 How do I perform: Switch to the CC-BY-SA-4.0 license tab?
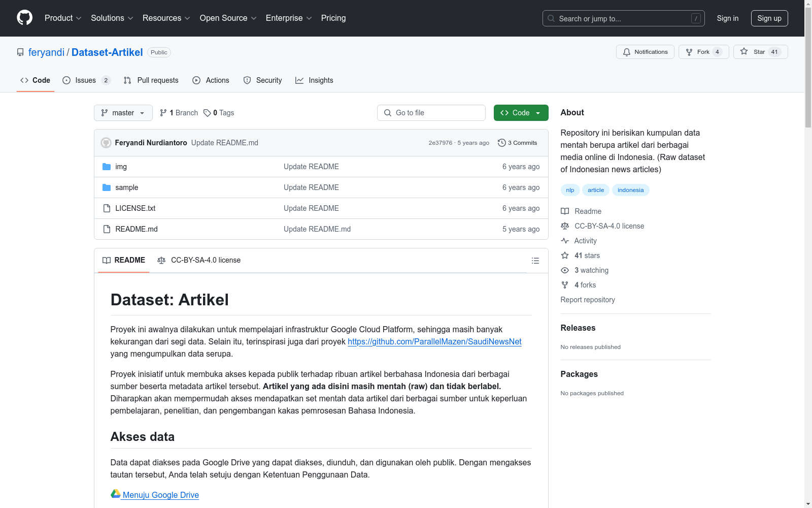199,260
